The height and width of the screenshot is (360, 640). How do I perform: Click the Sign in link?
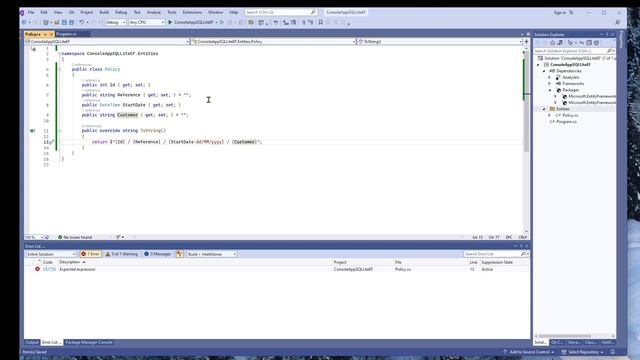pos(560,13)
